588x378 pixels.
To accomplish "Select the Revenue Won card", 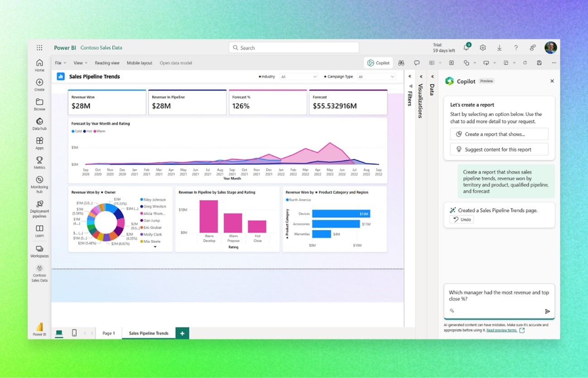I will pyautogui.click(x=107, y=102).
